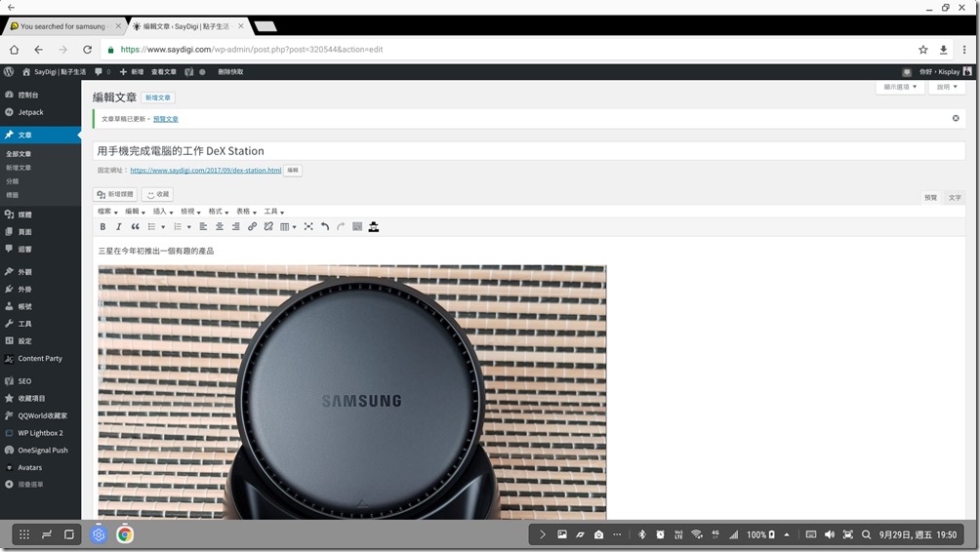This screenshot has height=552, width=980.
Task: Open the 檔案 editor menu
Action: point(107,212)
